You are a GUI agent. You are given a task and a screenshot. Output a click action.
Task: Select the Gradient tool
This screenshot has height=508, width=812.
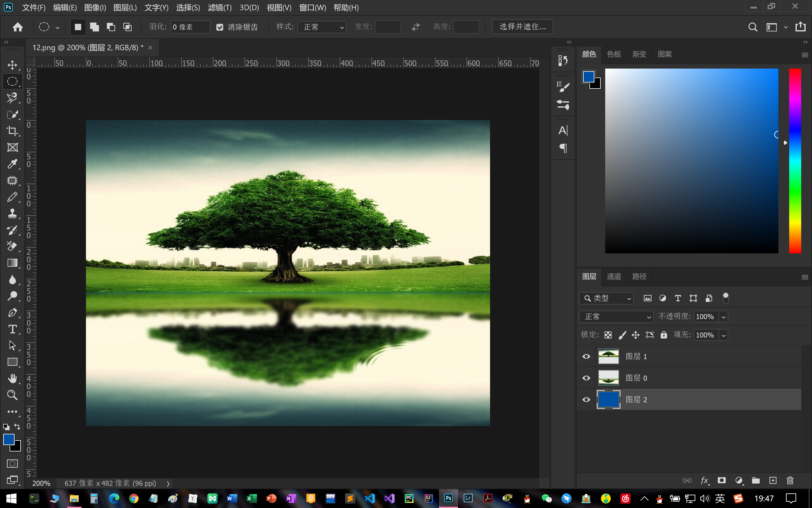point(12,263)
